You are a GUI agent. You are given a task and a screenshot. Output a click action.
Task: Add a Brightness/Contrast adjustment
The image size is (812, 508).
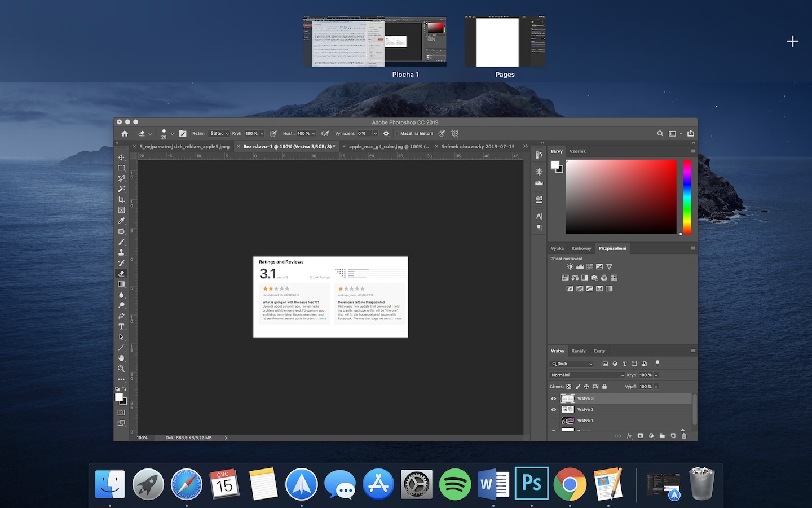[570, 267]
